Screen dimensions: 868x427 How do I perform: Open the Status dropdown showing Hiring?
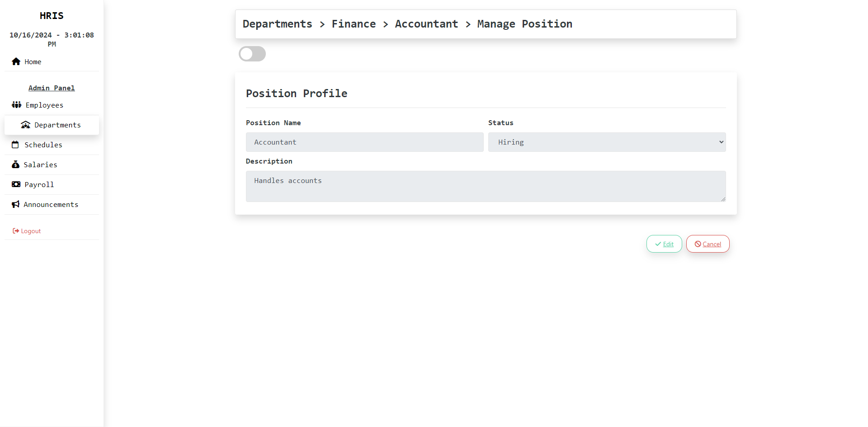[607, 142]
